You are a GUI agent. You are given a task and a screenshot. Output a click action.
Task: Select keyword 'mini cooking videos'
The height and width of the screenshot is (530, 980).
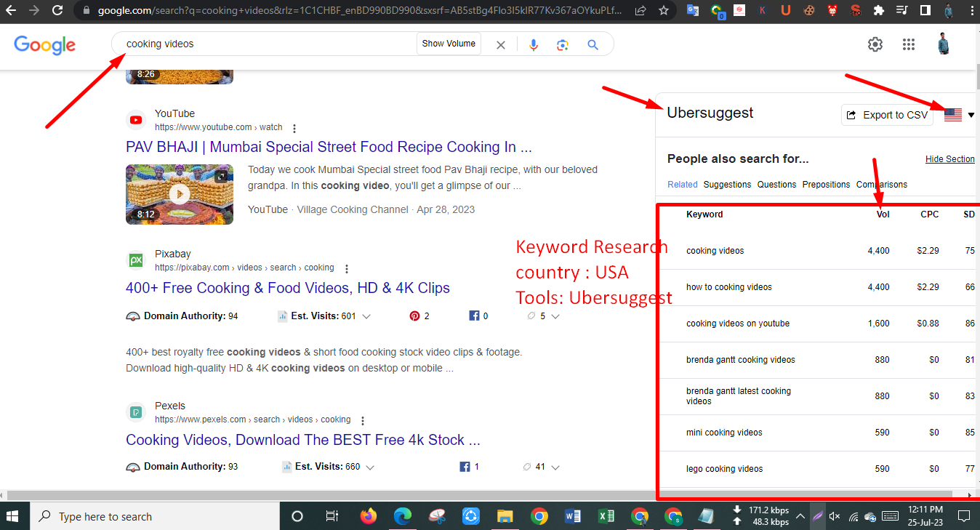pyautogui.click(x=724, y=433)
